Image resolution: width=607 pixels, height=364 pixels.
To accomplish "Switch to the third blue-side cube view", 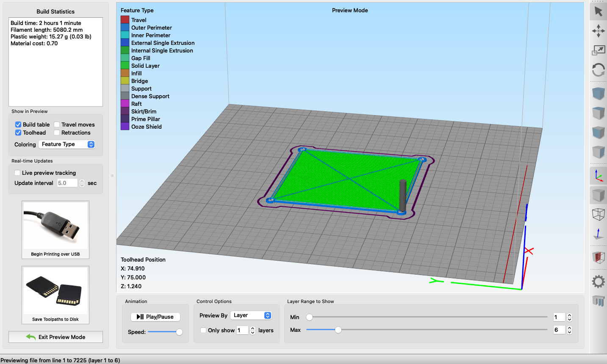I will [x=598, y=132].
